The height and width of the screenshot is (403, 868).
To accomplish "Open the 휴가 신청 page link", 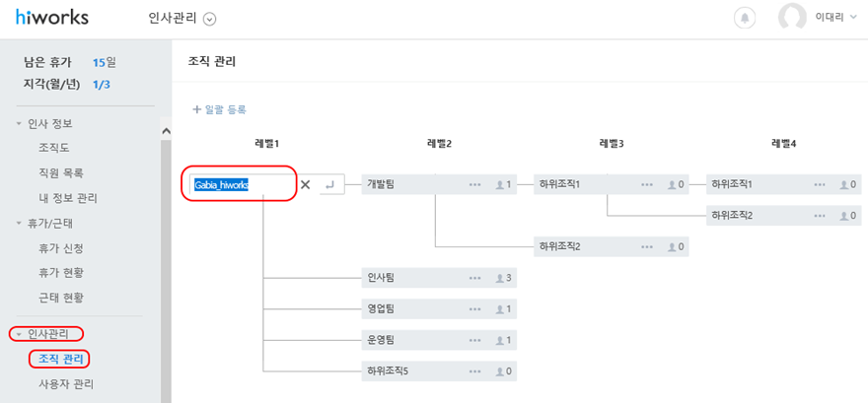I will [61, 248].
